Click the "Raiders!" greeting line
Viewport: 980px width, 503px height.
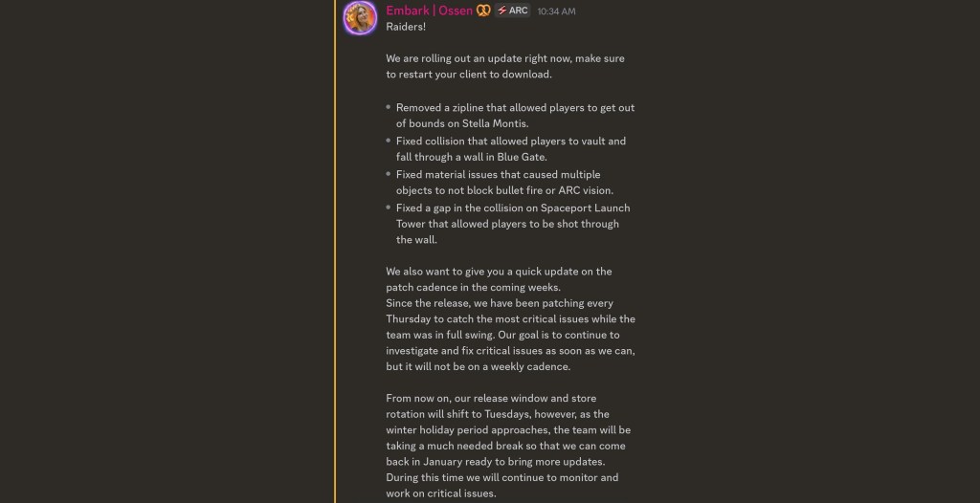click(406, 27)
